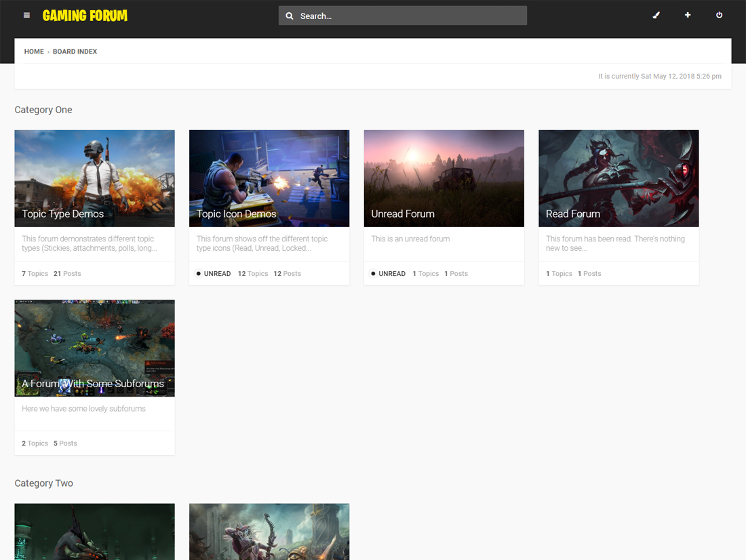Viewport: 746px width, 560px height.
Task: Click '7 Topics' under Topic Type Demos
Action: (x=35, y=274)
